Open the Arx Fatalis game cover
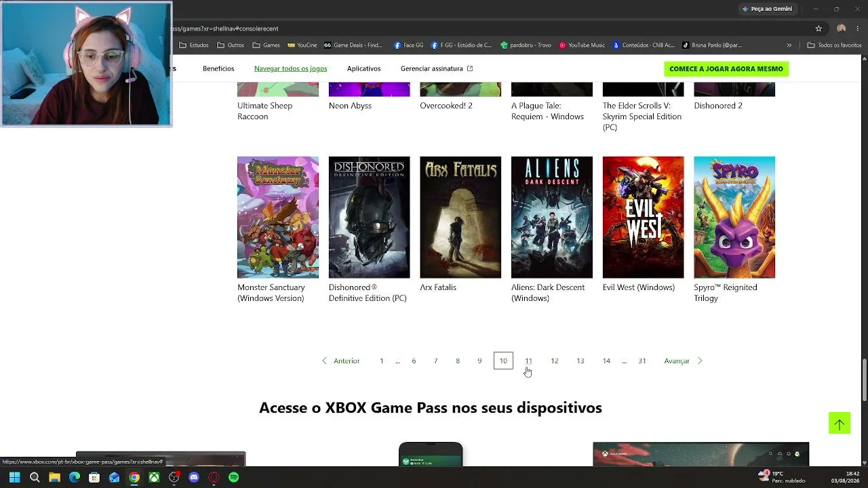Screen dimensions: 868x488 click(460, 218)
